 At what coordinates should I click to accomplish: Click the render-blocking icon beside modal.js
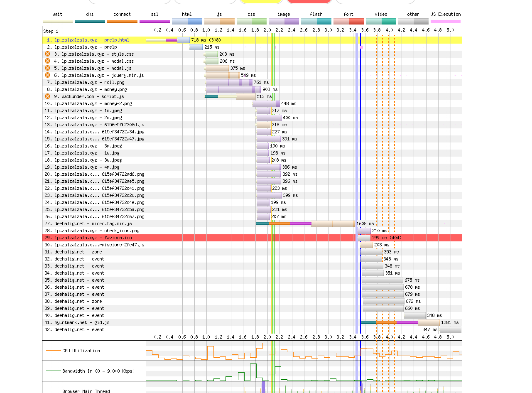click(x=47, y=68)
